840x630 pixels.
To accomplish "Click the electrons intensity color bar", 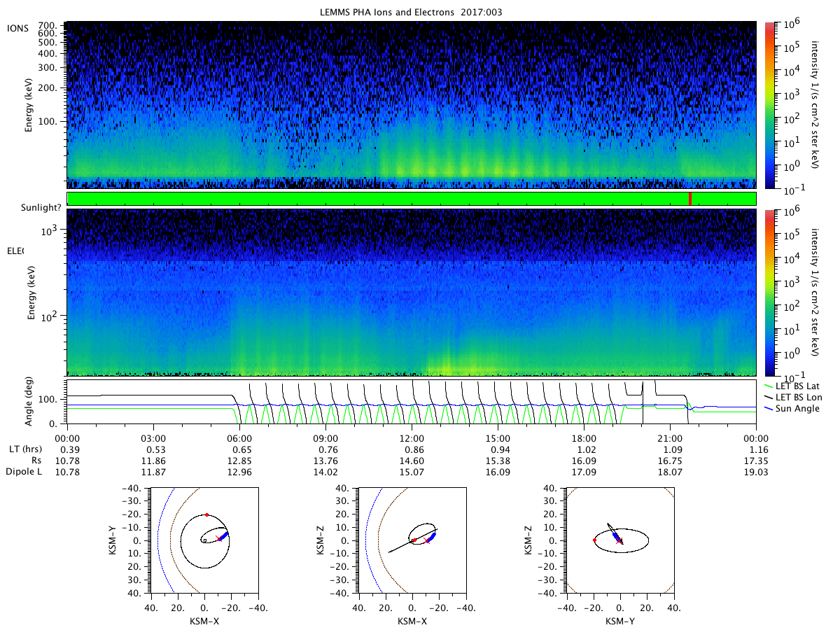I will [768, 293].
